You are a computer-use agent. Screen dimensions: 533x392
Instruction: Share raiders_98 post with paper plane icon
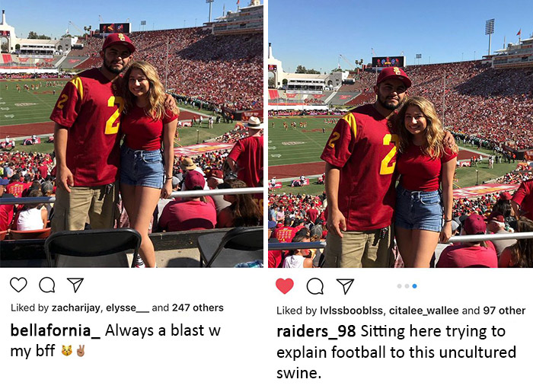point(345,286)
